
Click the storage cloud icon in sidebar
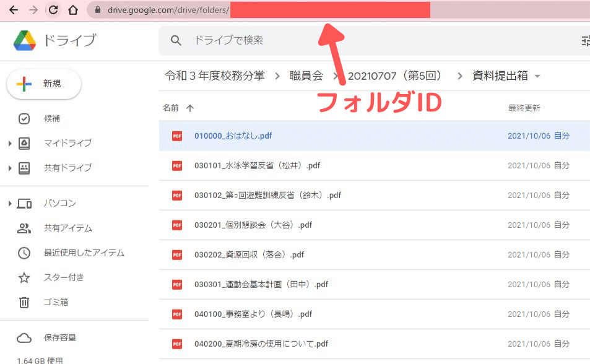click(x=24, y=338)
